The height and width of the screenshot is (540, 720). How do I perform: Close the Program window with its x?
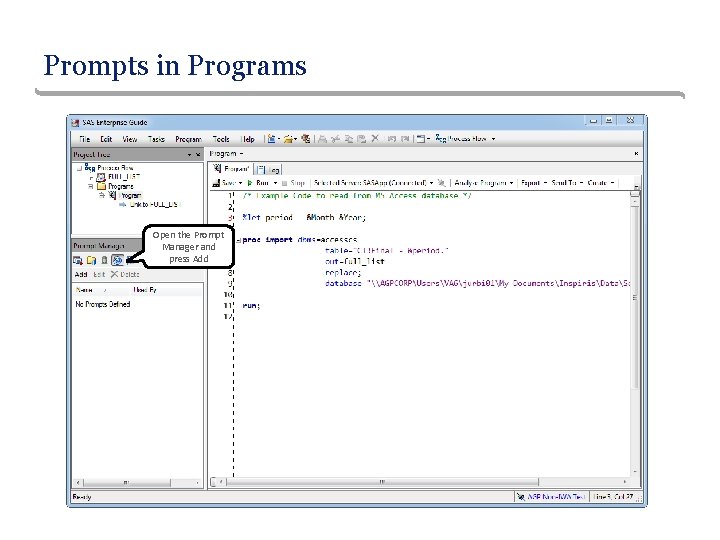(636, 153)
